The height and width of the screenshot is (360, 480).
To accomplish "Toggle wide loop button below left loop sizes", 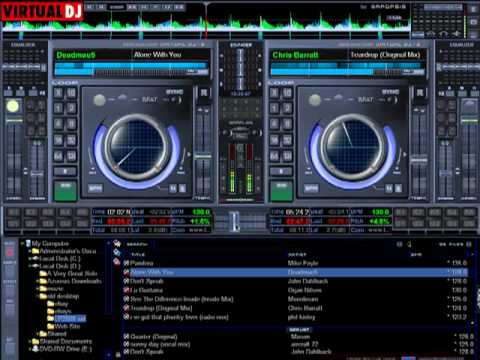I will pos(65,171).
